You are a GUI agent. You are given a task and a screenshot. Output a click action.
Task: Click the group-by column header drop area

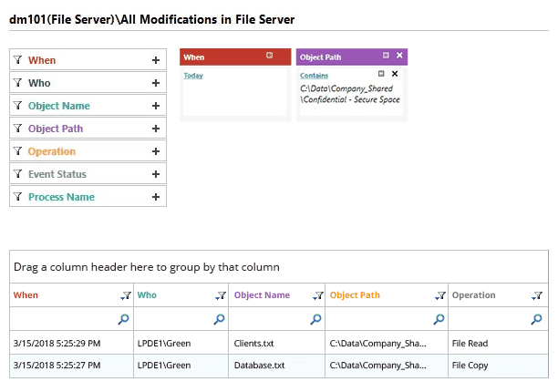pyautogui.click(x=279, y=267)
